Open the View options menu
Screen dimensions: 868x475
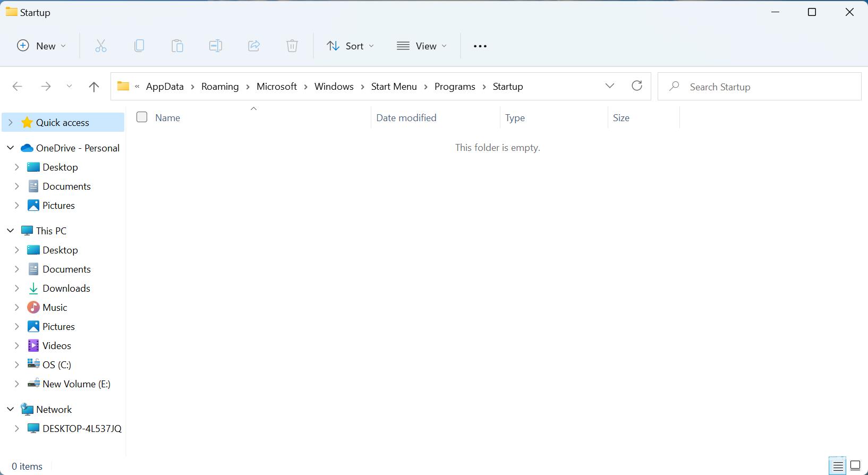(x=422, y=46)
